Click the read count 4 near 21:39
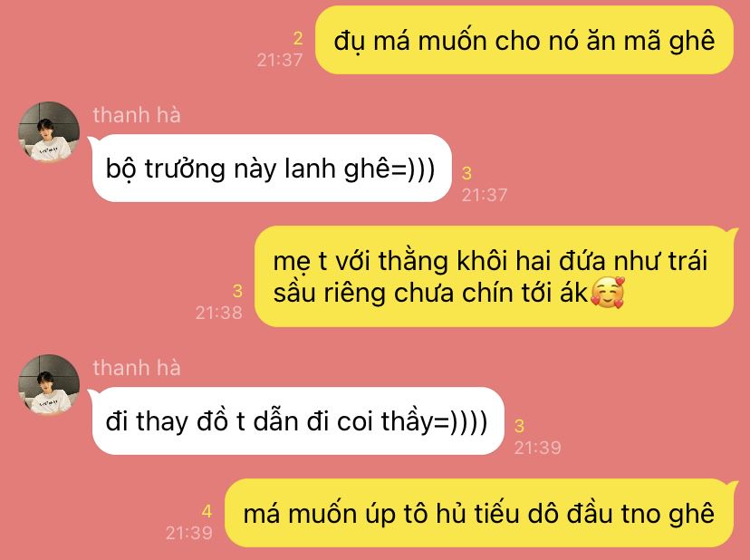750x560 pixels. point(207,511)
